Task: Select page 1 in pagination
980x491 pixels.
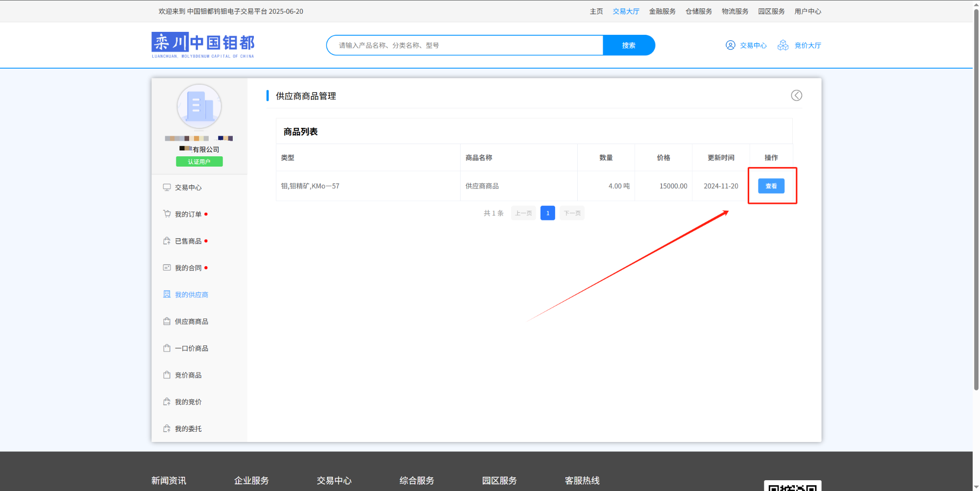Action: pyautogui.click(x=547, y=213)
